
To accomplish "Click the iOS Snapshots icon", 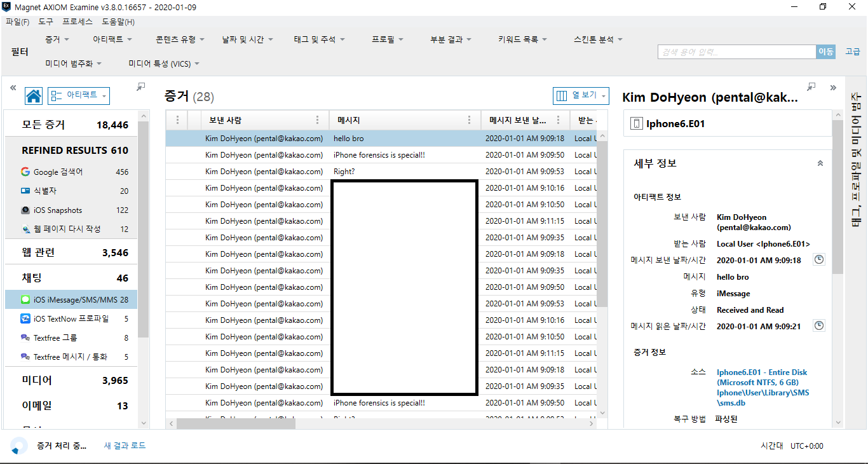I will click(x=25, y=210).
